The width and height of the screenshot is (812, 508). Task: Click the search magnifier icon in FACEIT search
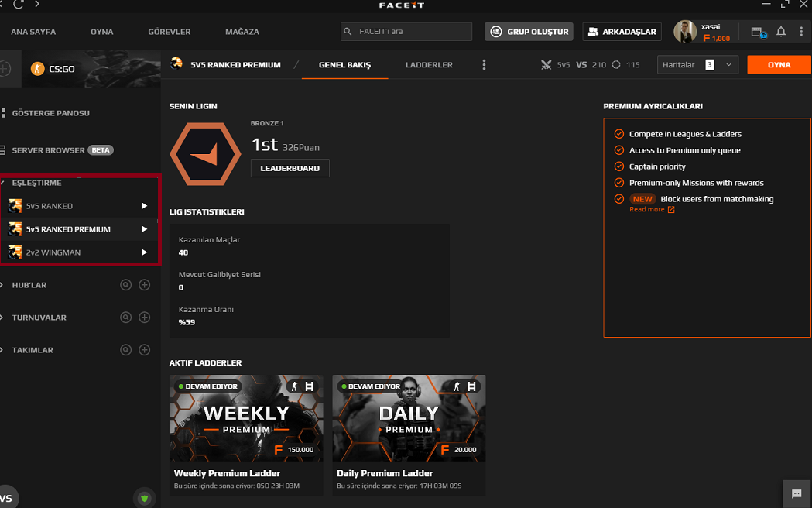tap(348, 32)
